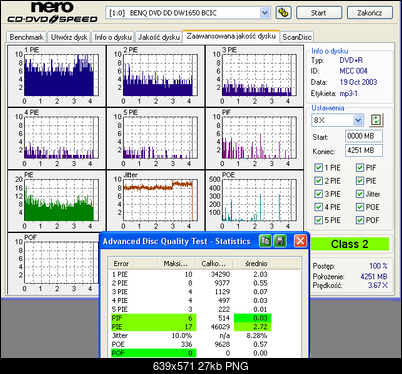Click the Error column header
402x374 pixels.
pos(133,263)
